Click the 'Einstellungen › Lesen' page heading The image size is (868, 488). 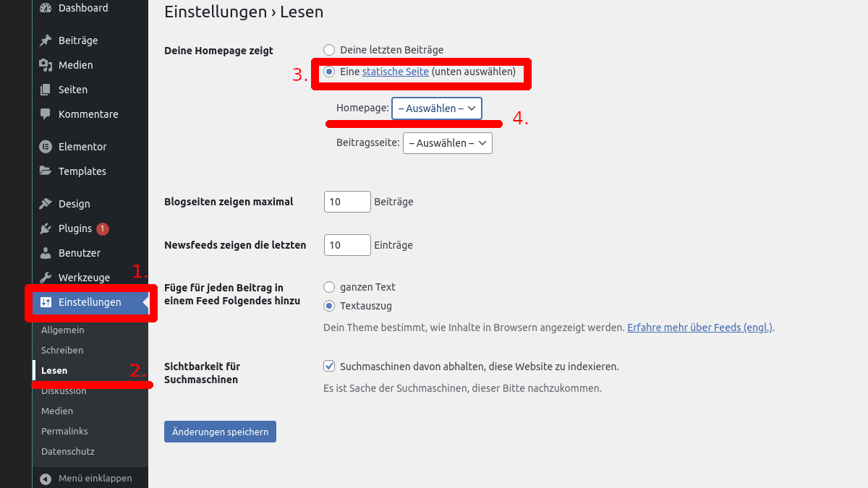coord(244,12)
